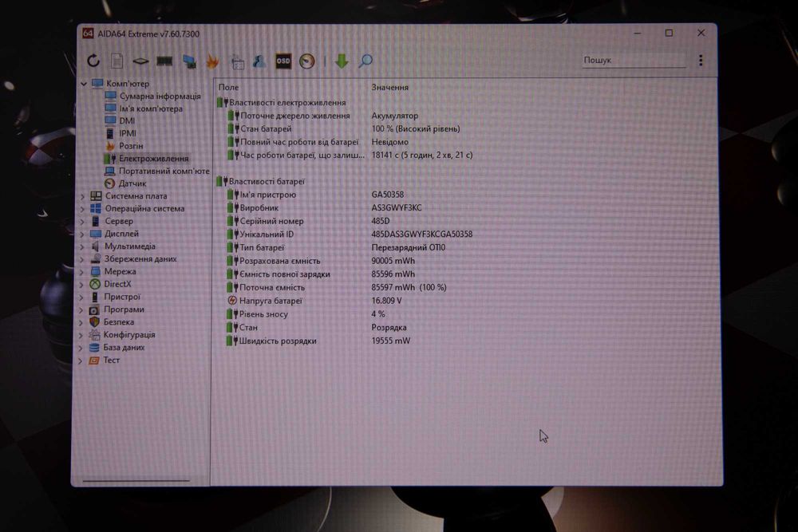Focus the Пошук search field
This screenshot has height=532, width=798.
coord(634,60)
